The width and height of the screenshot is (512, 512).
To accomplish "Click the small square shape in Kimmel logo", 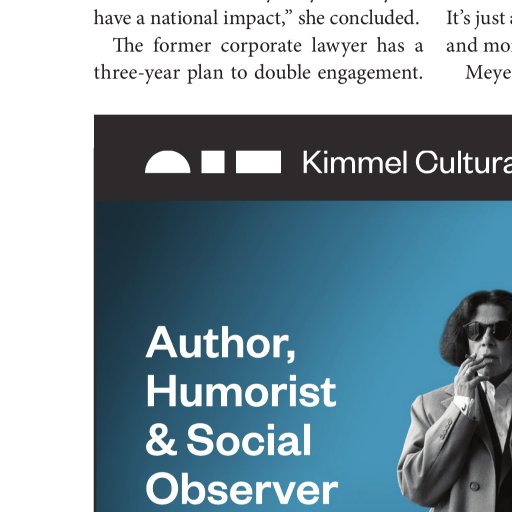I will pyautogui.click(x=213, y=162).
